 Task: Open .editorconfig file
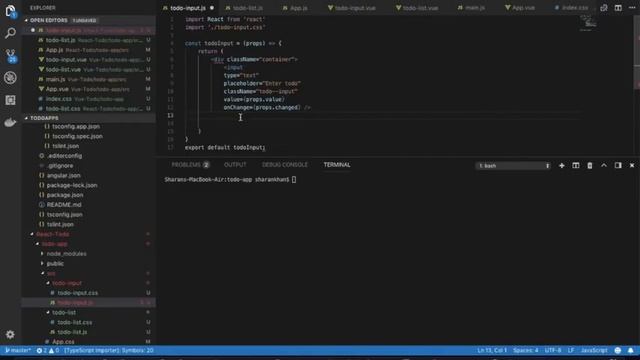coord(64,156)
